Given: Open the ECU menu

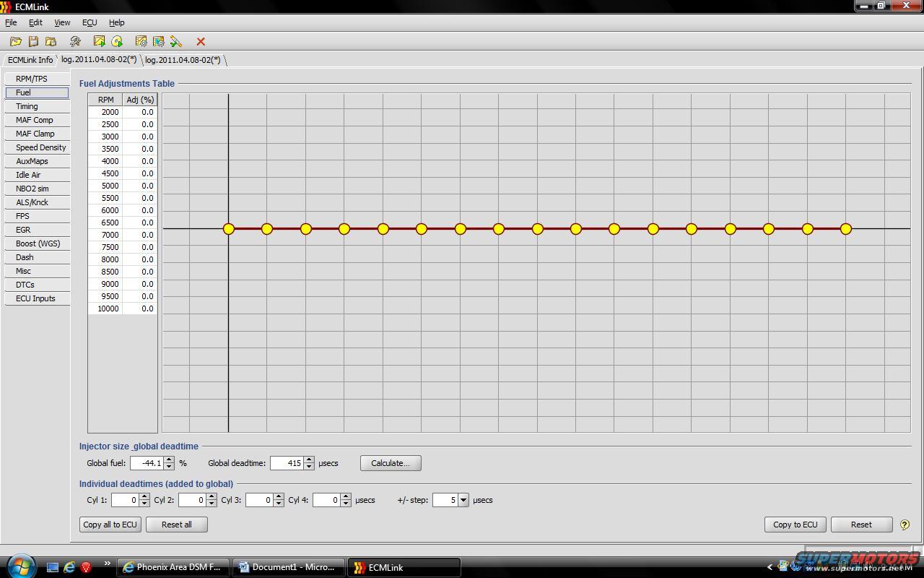Looking at the screenshot, I should tap(90, 22).
